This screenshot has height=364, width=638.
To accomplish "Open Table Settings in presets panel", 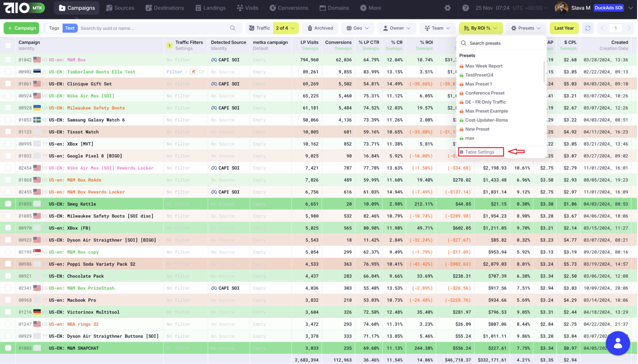I will (480, 152).
